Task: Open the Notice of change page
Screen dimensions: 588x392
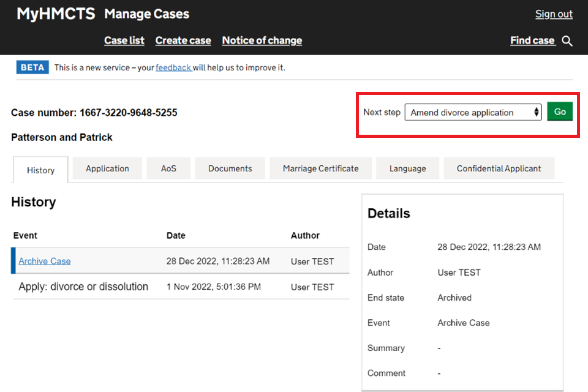Action: pos(262,40)
